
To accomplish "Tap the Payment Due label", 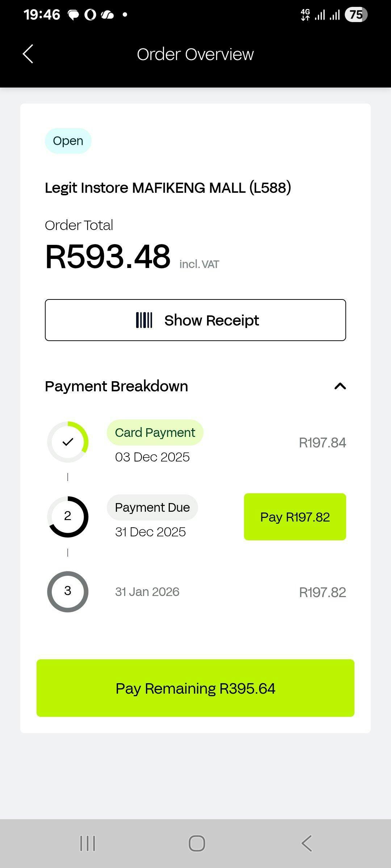I will tap(152, 507).
